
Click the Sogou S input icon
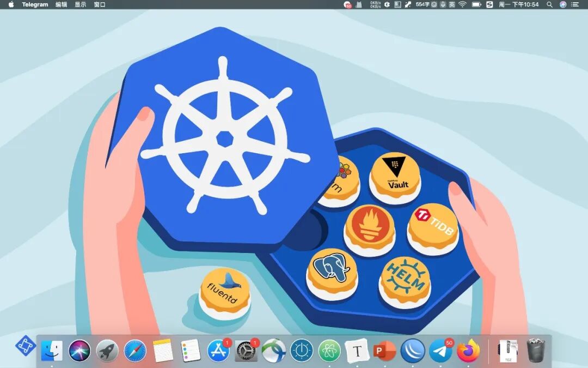pyautogui.click(x=489, y=4)
